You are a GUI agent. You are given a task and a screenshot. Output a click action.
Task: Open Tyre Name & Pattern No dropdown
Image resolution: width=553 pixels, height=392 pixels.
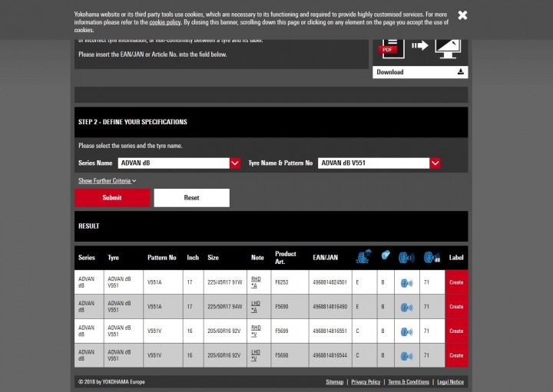pyautogui.click(x=379, y=163)
